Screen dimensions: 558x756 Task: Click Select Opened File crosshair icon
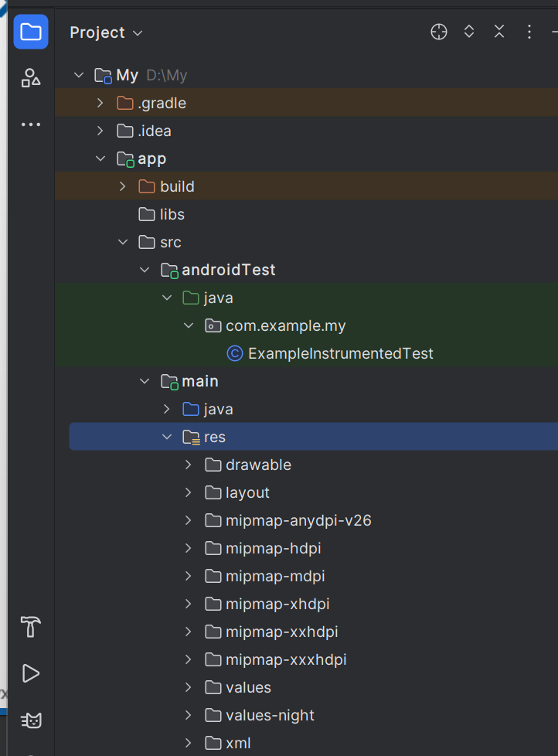pyautogui.click(x=439, y=32)
